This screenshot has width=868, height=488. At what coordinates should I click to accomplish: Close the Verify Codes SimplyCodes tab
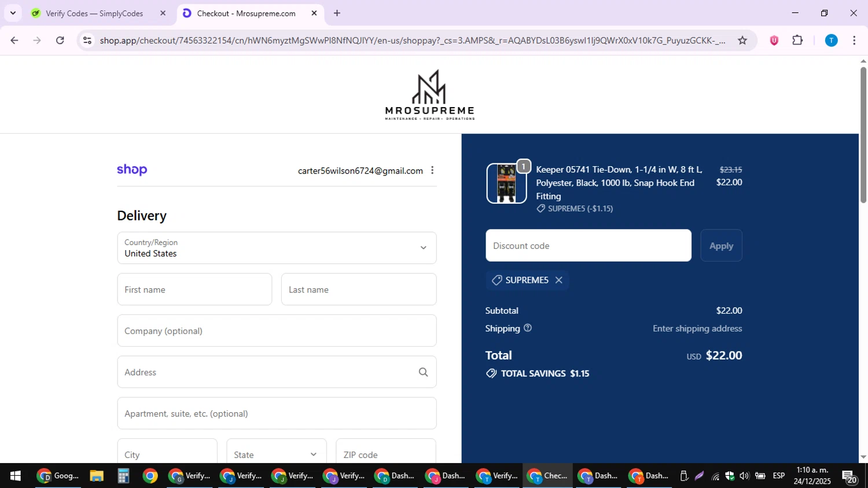163,13
